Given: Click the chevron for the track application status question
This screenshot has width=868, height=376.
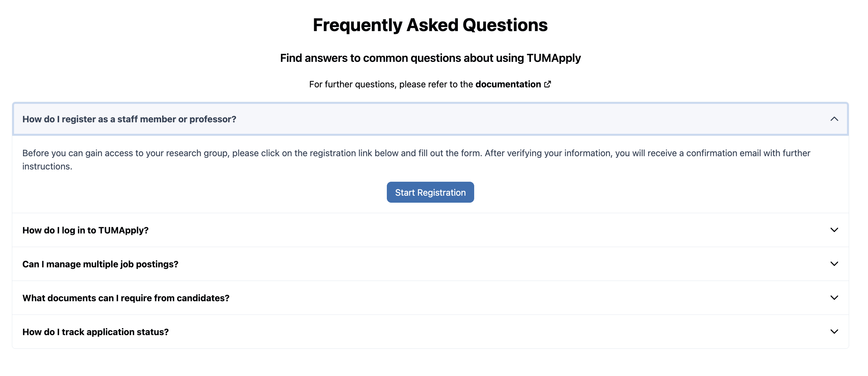Looking at the screenshot, I should coord(834,332).
